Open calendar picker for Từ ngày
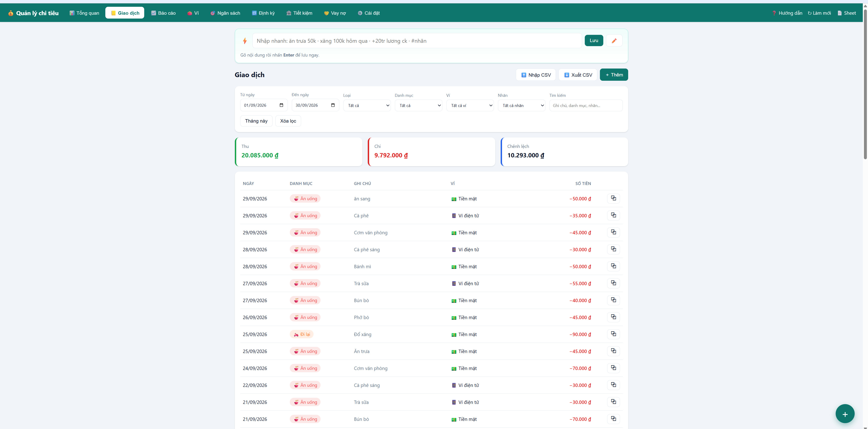The width and height of the screenshot is (868, 429). pos(281,105)
